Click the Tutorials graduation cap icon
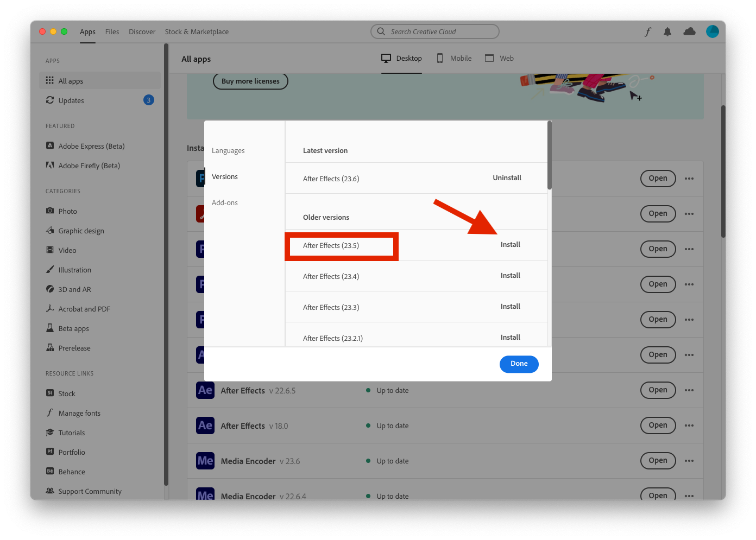The image size is (756, 540). coord(50,432)
